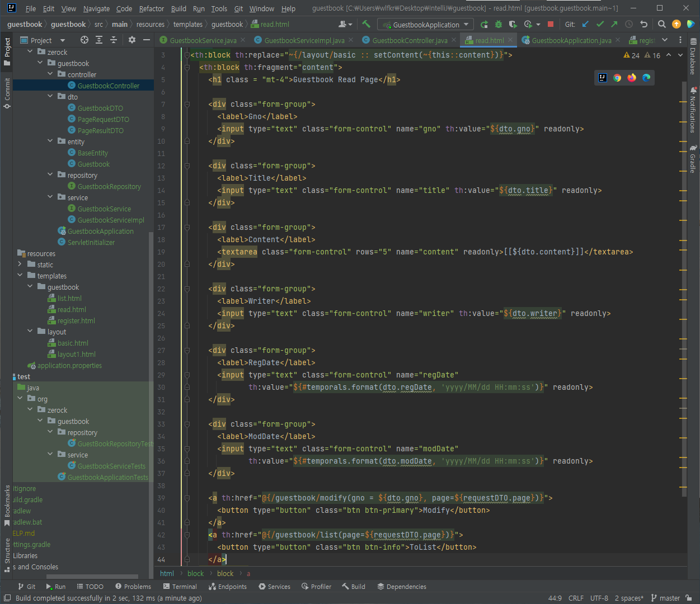Viewport: 700px width, 604px height.
Task: Select GuestbookRepository in project tree
Action: 109,186
